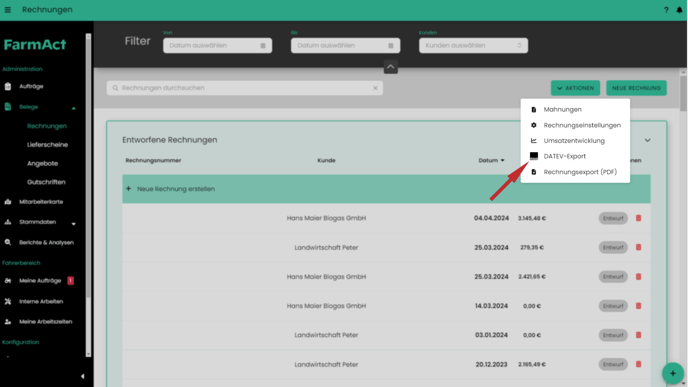Open Rechnungen in the sidebar
This screenshot has width=688, height=387.
point(47,126)
